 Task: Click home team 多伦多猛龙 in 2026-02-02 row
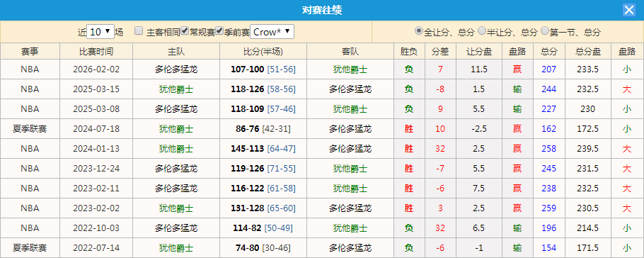tap(176, 69)
